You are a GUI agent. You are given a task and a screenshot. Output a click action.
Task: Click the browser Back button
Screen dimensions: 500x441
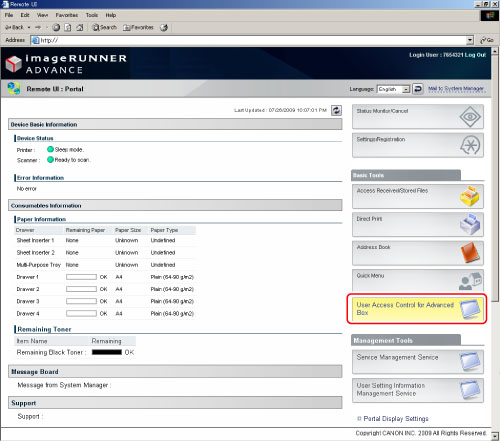[x=14, y=27]
